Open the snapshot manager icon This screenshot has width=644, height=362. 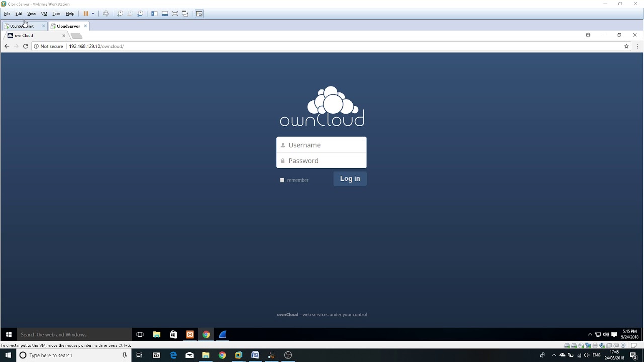click(140, 14)
